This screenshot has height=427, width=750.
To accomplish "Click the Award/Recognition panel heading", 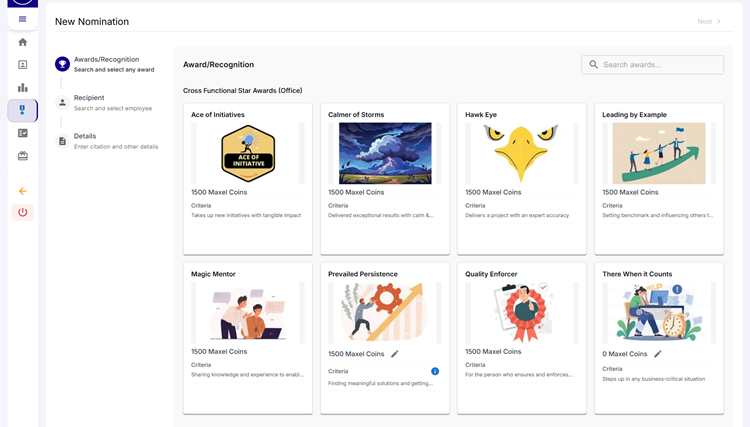I will tap(218, 65).
